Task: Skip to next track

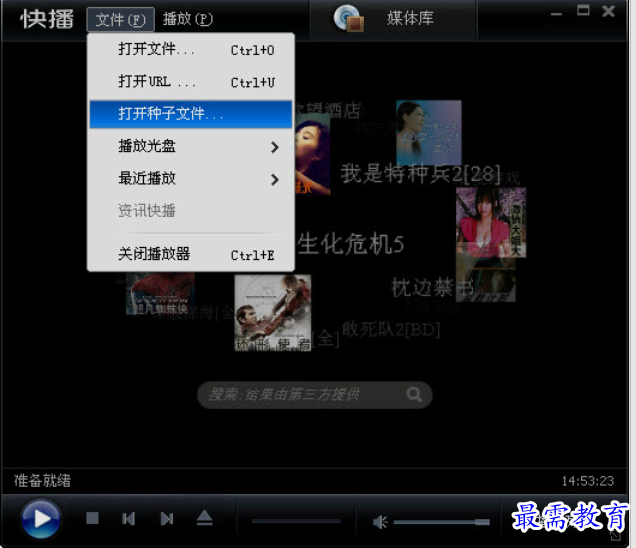Action: pos(167,518)
